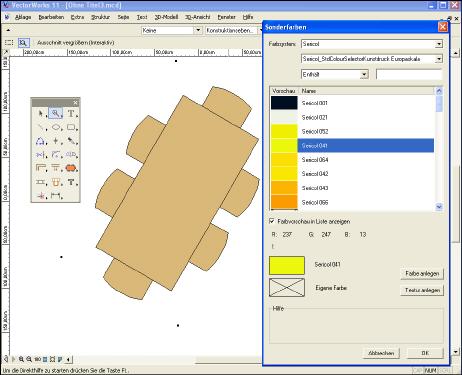Pick the ellipse drawing tool

(x=56, y=127)
